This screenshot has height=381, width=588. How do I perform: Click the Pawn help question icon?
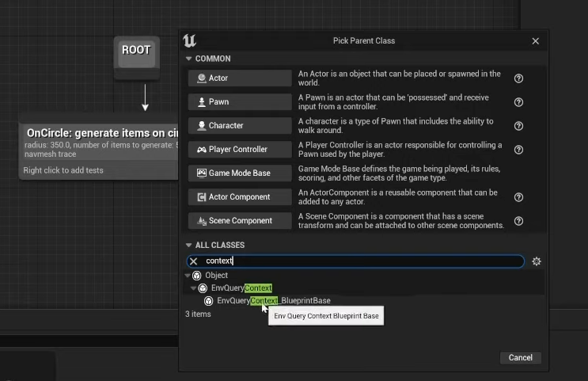coord(519,102)
